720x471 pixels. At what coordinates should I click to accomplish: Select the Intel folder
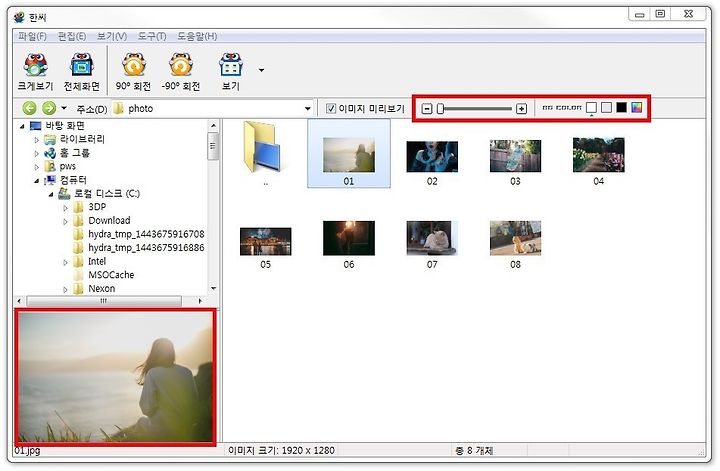click(97, 261)
